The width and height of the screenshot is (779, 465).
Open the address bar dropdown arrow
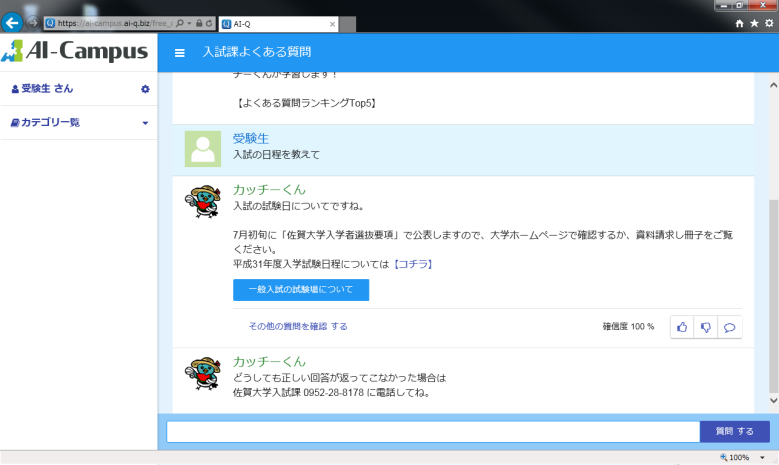coord(189,23)
